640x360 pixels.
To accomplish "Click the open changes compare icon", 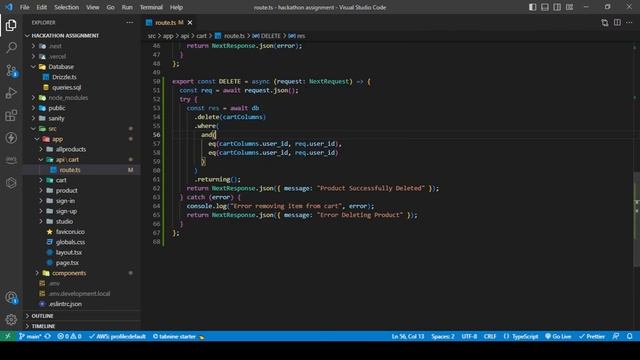I will (x=604, y=22).
